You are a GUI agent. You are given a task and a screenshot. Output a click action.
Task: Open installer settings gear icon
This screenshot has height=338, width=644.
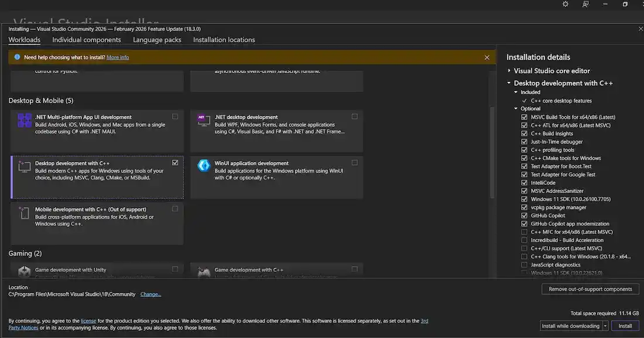(x=566, y=4)
